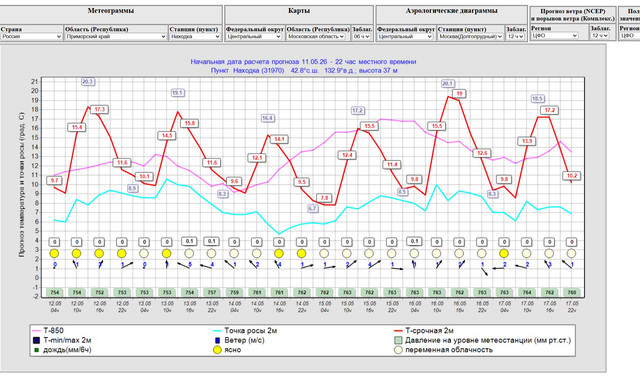This screenshot has height=376, width=640.
Task: Click the 16.05 22ч time axis label
Action: tap(482, 307)
